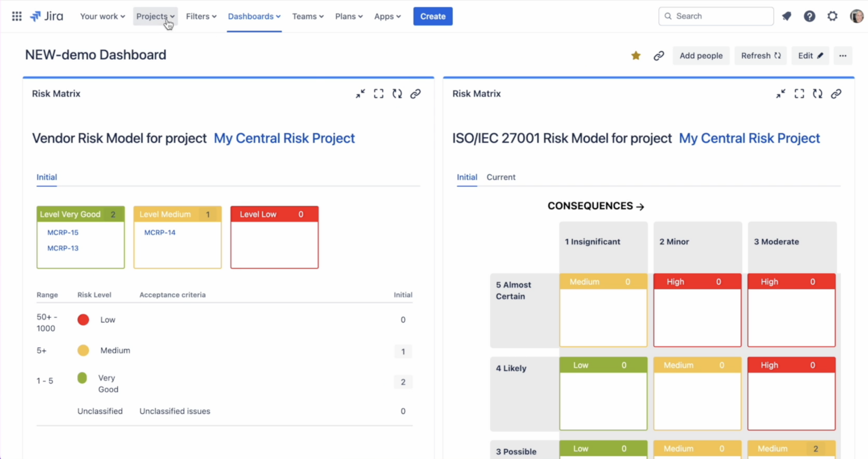Toggle your profile avatar menu
Image resolution: width=868 pixels, height=459 pixels.
[856, 16]
